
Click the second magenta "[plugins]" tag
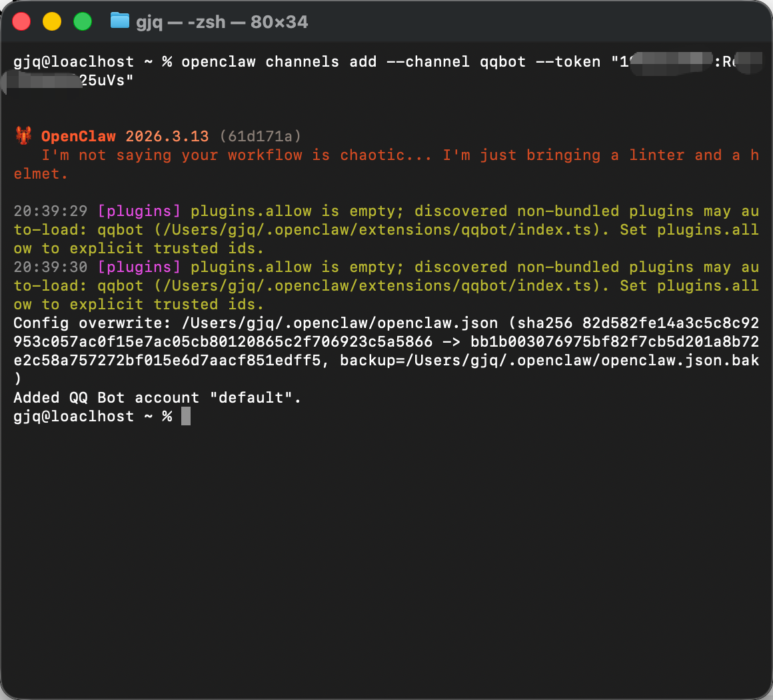pos(139,267)
